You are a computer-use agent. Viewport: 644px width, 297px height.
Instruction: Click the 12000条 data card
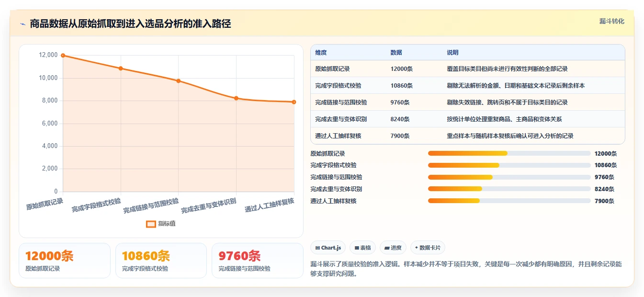point(65,261)
